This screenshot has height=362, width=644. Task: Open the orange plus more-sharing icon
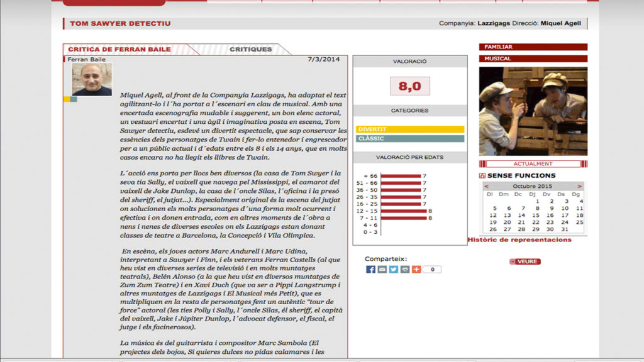[416, 269]
